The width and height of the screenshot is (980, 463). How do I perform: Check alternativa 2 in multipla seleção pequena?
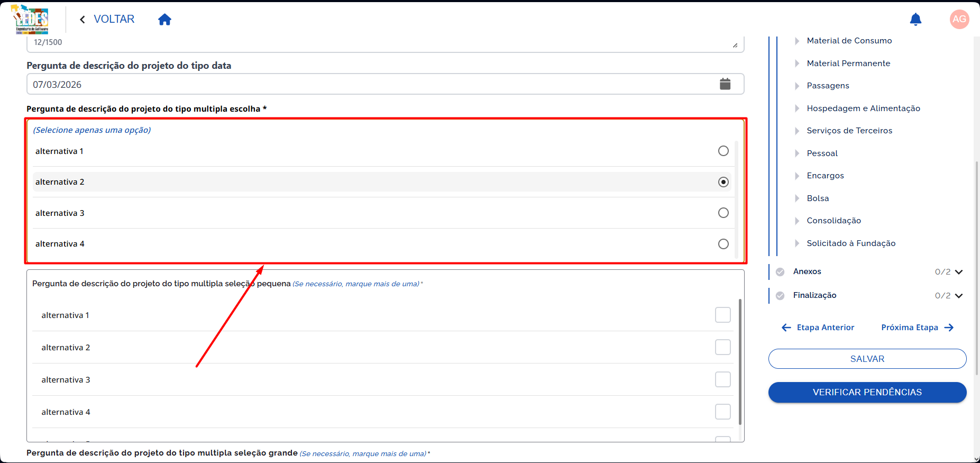click(723, 347)
